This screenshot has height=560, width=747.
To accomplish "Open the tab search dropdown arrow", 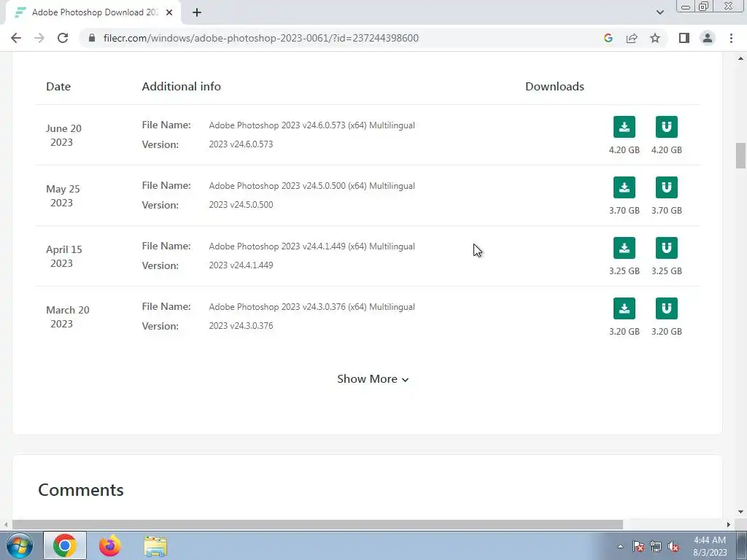I will coord(659,12).
